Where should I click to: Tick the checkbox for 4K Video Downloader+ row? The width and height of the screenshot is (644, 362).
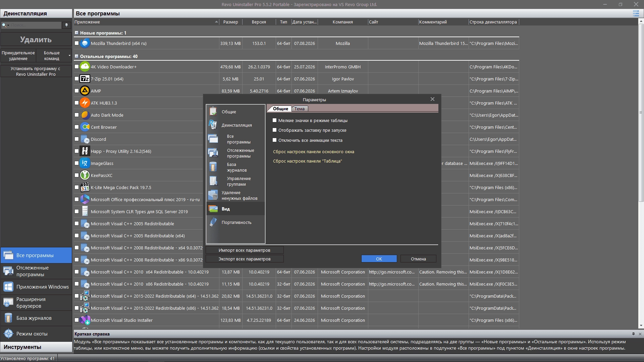[x=77, y=67]
